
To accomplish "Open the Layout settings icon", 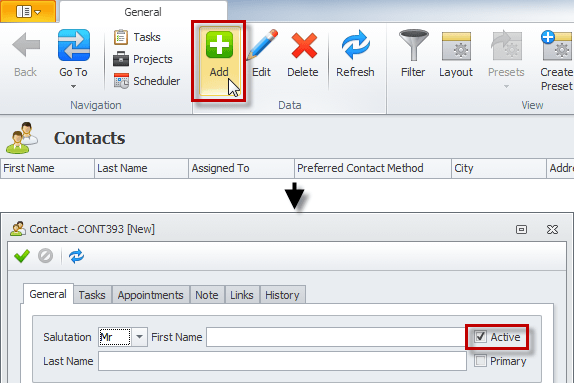I will pyautogui.click(x=456, y=45).
